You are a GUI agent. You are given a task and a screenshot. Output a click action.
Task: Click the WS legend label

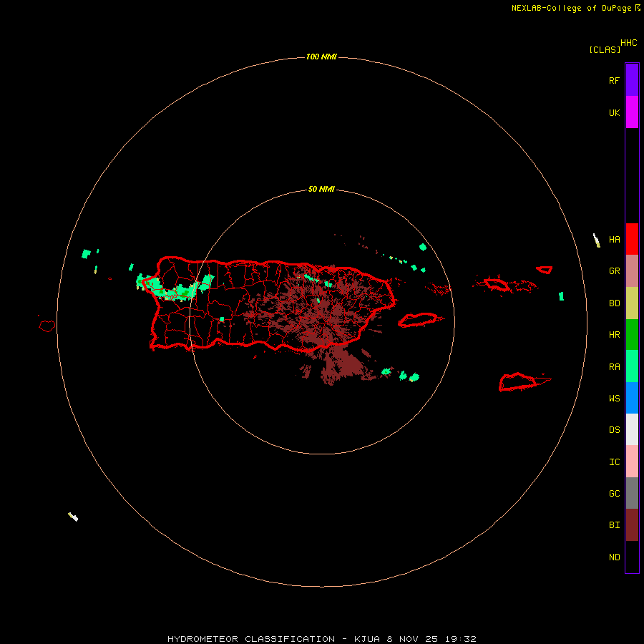[x=614, y=398]
